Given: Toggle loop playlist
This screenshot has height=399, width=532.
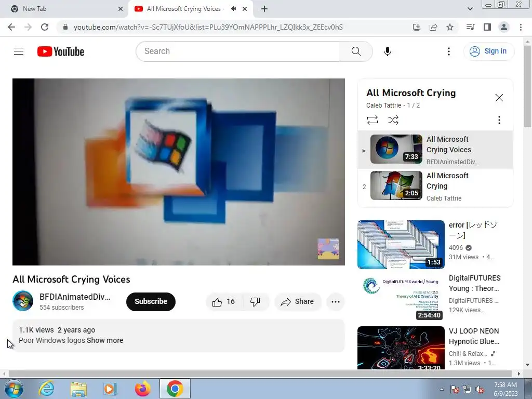Looking at the screenshot, I should pos(372,120).
